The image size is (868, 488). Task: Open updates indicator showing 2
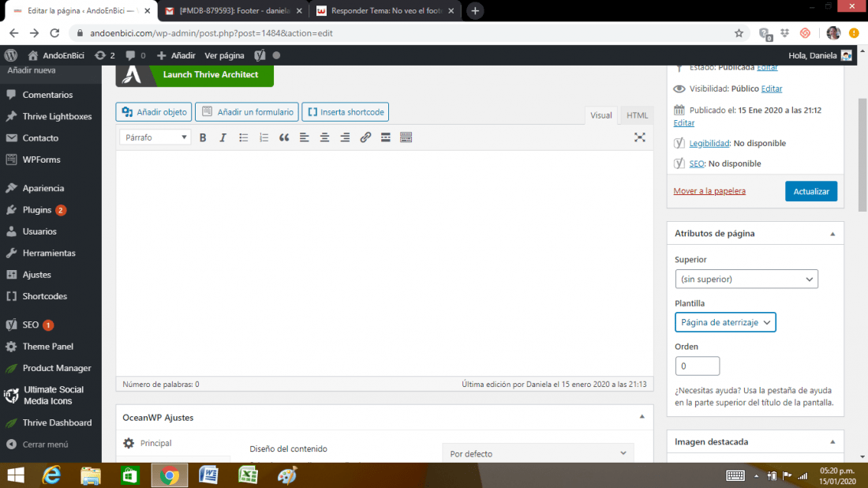click(105, 55)
